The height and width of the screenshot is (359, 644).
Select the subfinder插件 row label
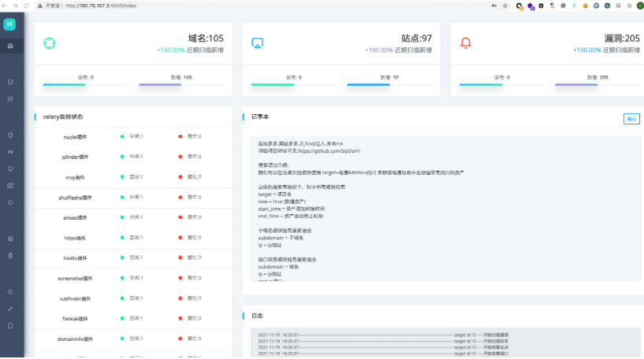pyautogui.click(x=75, y=298)
